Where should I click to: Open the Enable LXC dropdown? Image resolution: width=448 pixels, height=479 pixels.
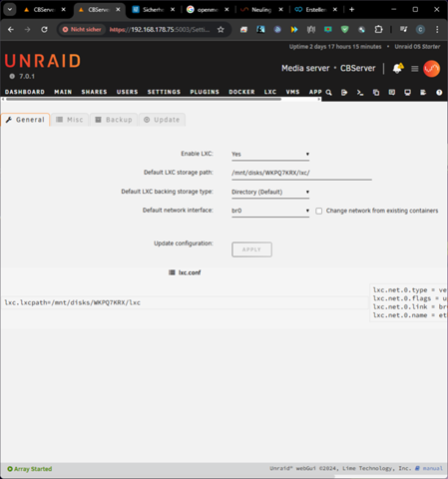click(x=270, y=154)
